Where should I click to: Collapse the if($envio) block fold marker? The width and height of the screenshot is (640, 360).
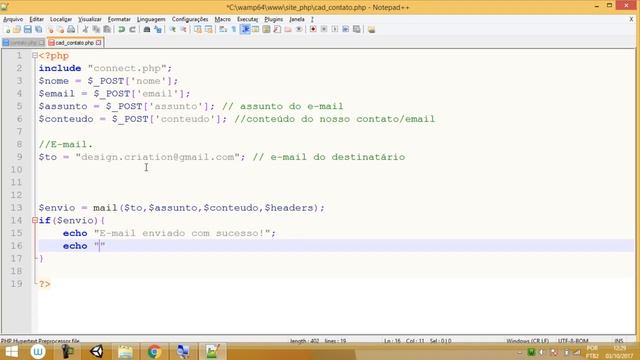[35, 220]
